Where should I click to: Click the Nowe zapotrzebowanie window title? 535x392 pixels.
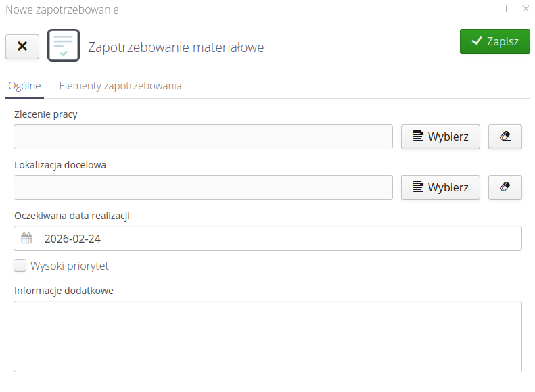point(62,9)
